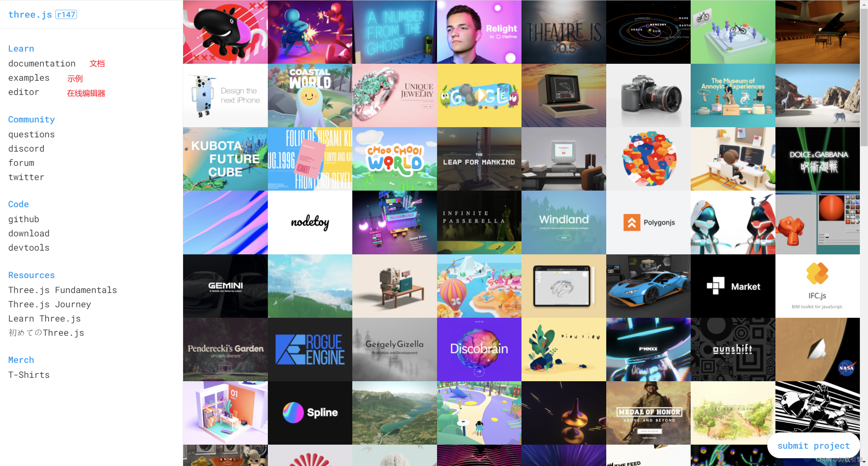Click the github code link

click(x=23, y=219)
